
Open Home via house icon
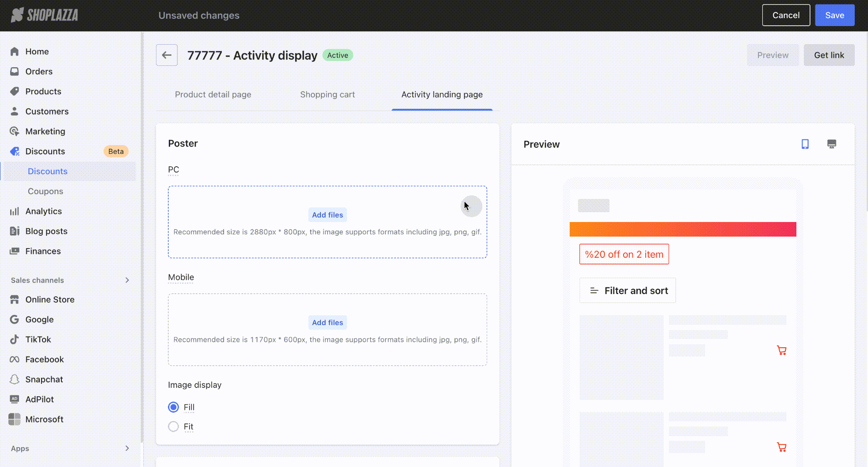point(15,52)
